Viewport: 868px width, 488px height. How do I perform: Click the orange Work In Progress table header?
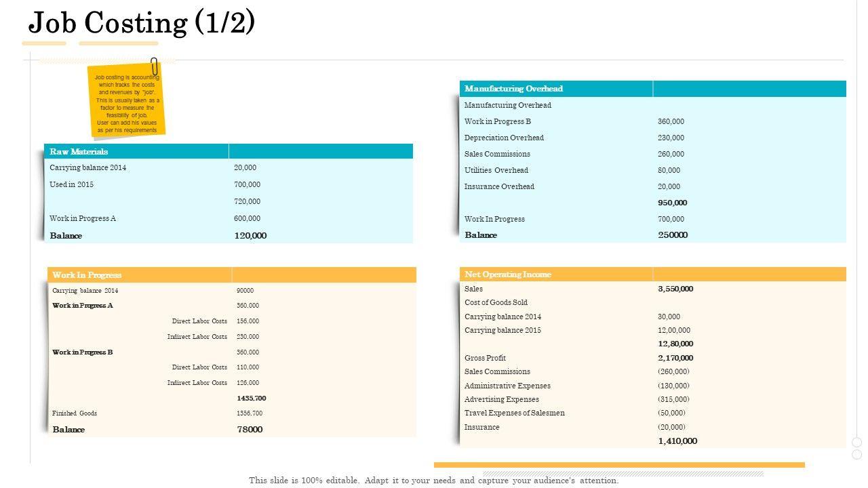pos(232,274)
